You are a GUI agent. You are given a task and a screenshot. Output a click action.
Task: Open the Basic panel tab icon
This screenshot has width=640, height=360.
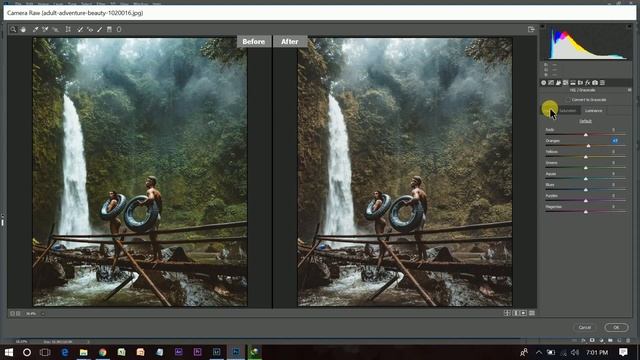pyautogui.click(x=544, y=83)
